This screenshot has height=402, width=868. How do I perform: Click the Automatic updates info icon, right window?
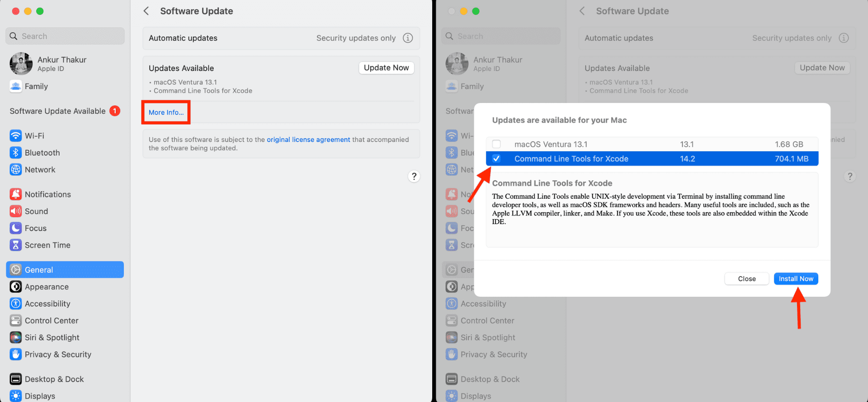[844, 38]
